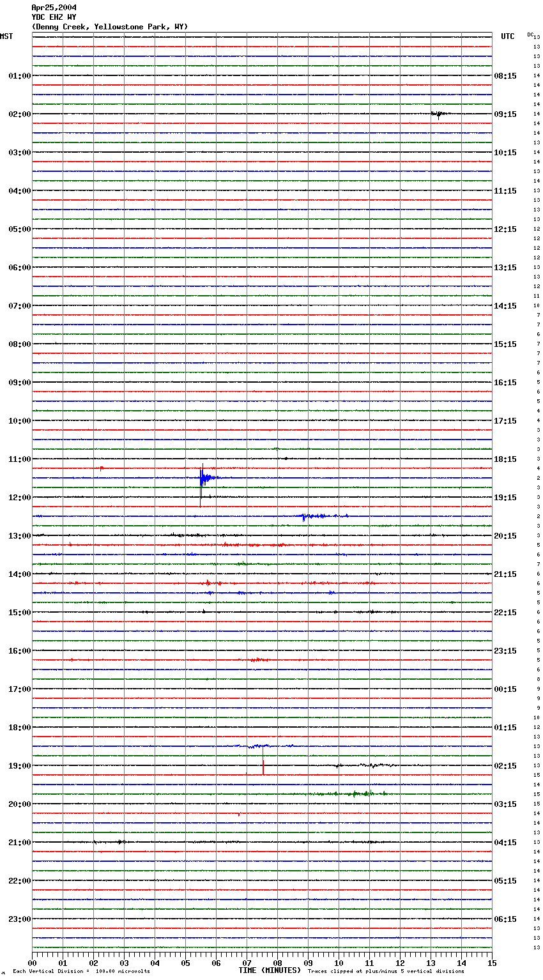The width and height of the screenshot is (543, 980).
Task: Click the Denny Creek, Yellowstone Park location title
Action: 110,27
